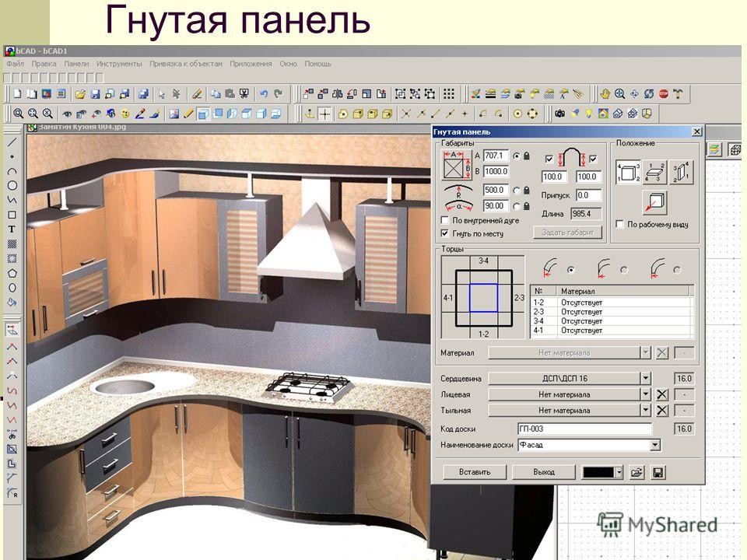Click the black color swatch in dialog
The height and width of the screenshot is (560, 747).
(595, 472)
